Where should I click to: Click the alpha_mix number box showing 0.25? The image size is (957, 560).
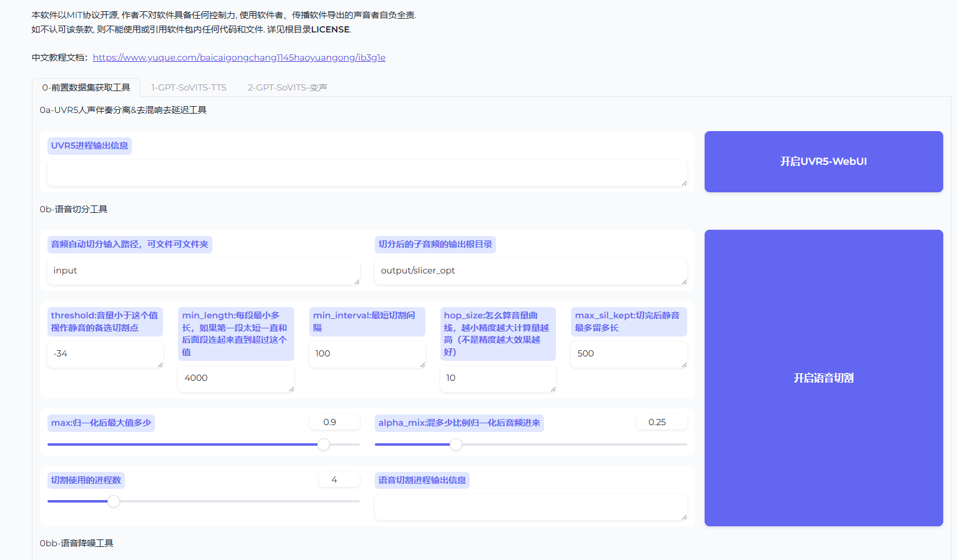(662, 423)
